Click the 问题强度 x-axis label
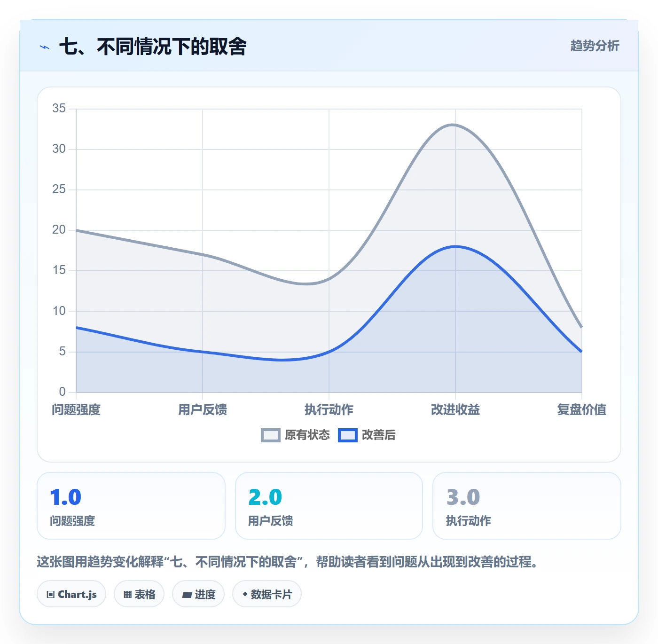Screen dimensions: 658x644 (76, 410)
